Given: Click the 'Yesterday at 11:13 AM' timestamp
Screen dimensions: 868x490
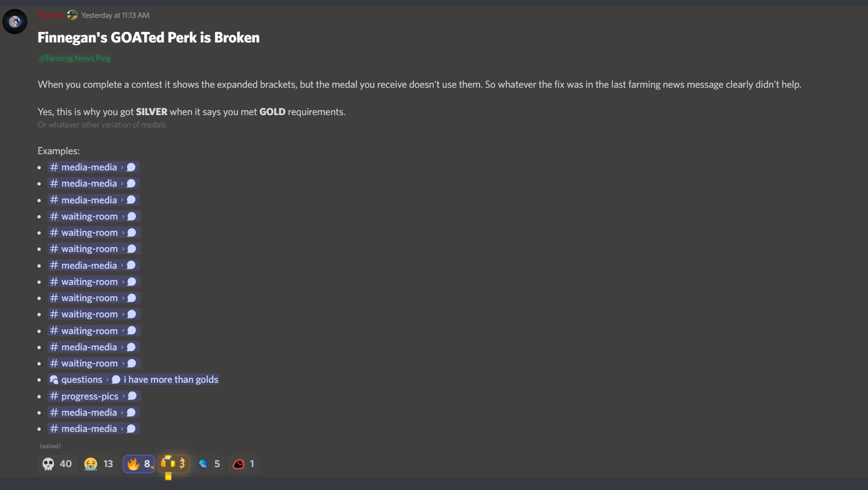Looking at the screenshot, I should 115,15.
